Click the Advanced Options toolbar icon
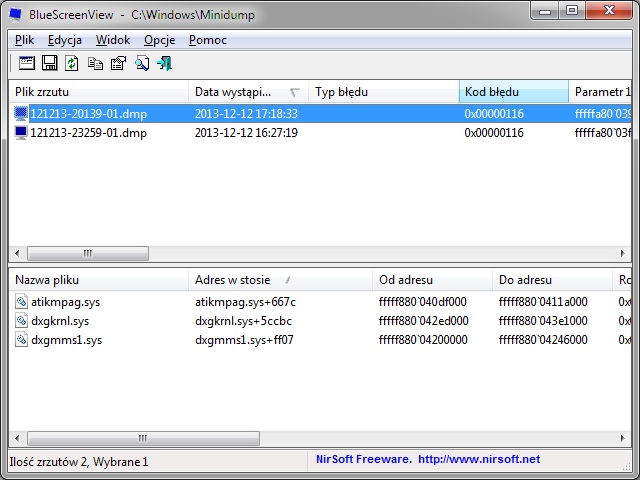640x480 pixels. click(x=27, y=63)
